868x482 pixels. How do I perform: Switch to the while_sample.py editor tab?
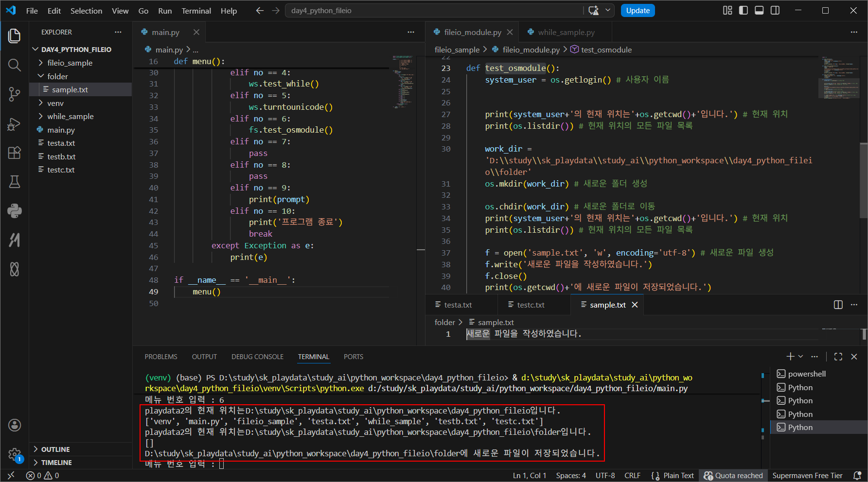(565, 32)
